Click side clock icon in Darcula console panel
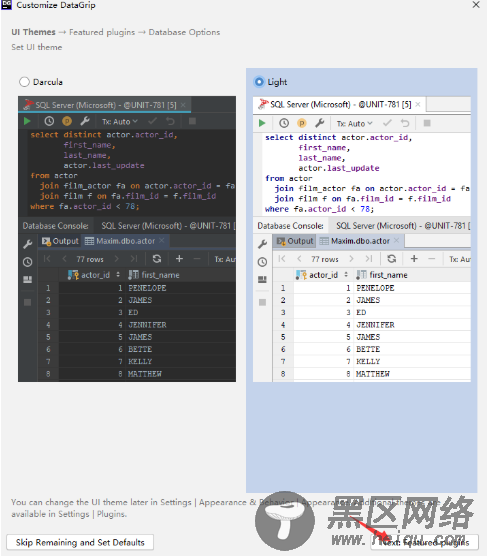 (28, 262)
